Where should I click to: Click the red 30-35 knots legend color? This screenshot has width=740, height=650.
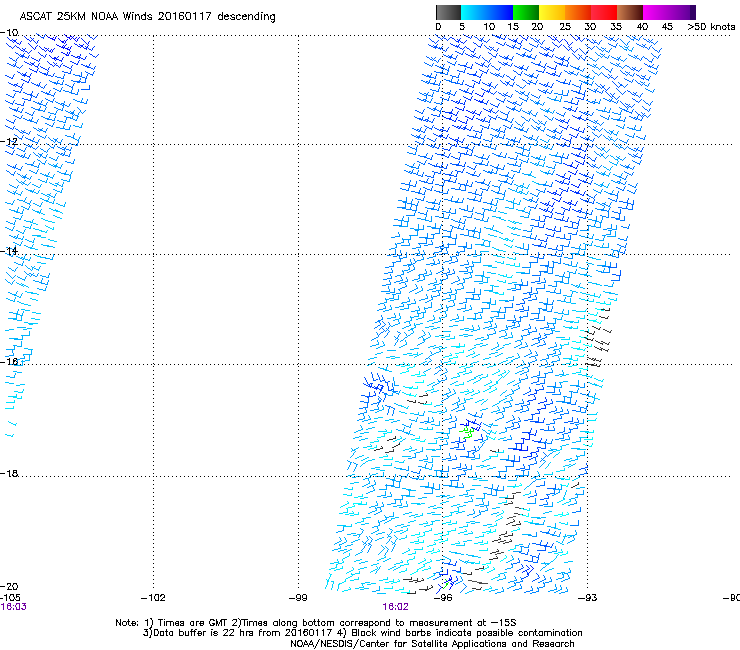point(604,12)
